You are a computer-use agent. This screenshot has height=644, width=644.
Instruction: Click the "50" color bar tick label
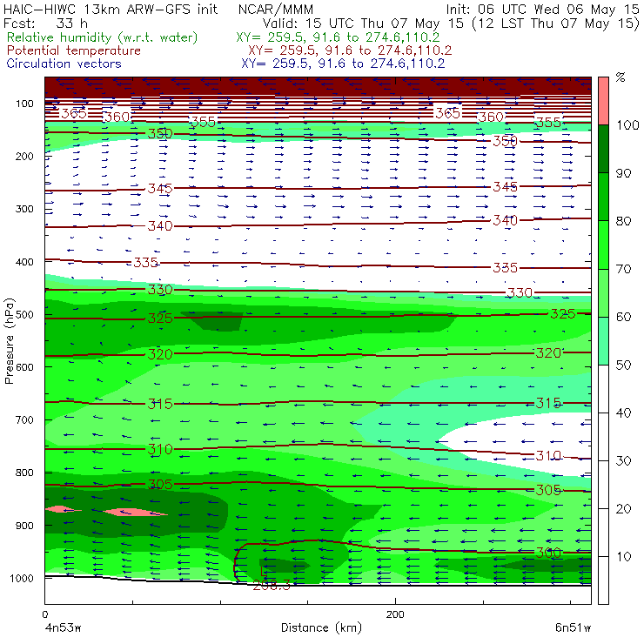coord(623,366)
